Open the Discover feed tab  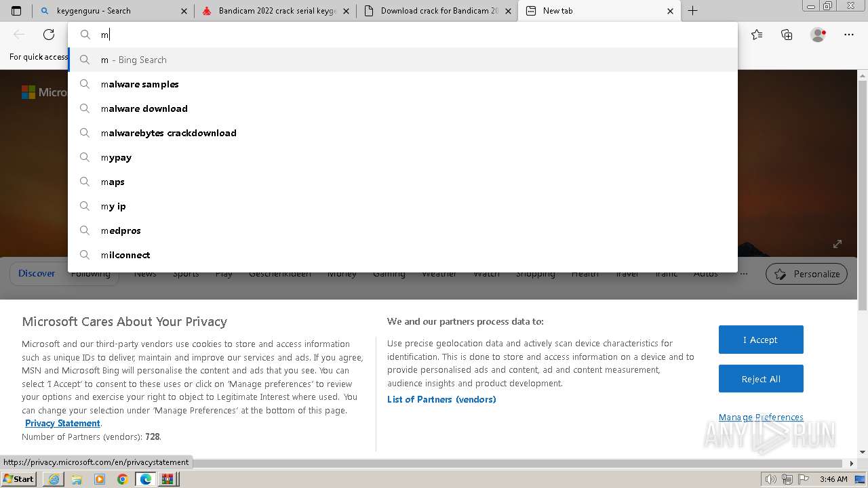coord(37,273)
